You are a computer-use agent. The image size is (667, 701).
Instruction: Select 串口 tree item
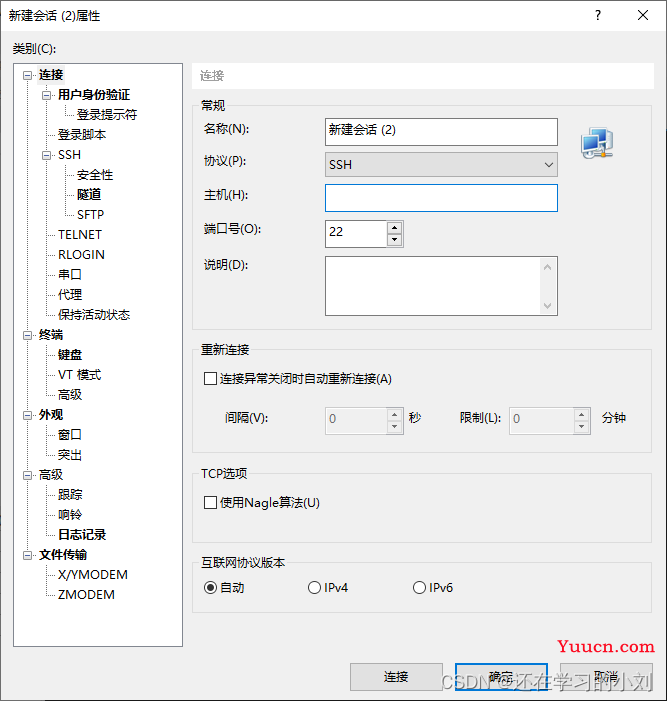click(70, 274)
